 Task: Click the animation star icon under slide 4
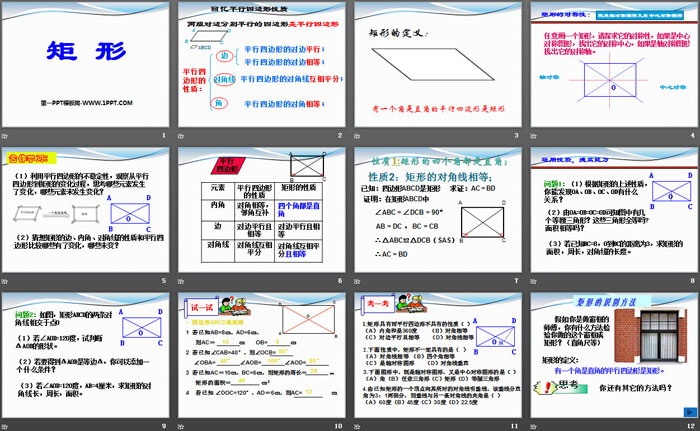point(533,136)
